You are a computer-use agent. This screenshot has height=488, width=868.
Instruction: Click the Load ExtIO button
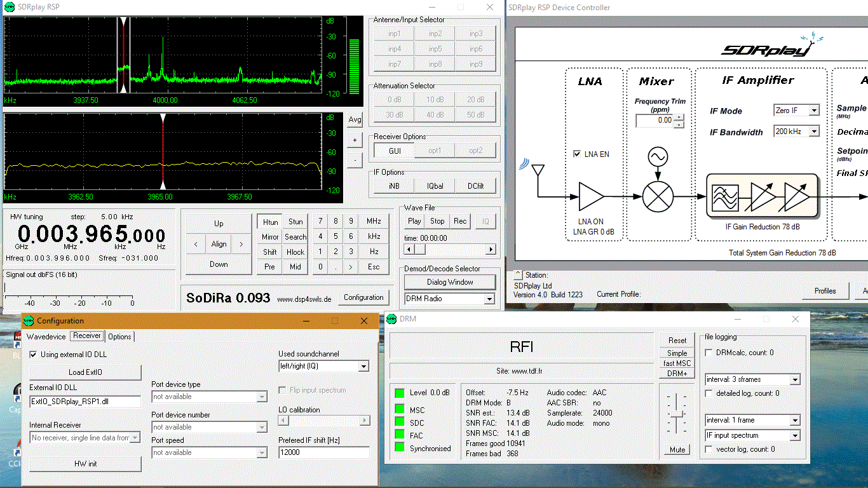coord(85,372)
